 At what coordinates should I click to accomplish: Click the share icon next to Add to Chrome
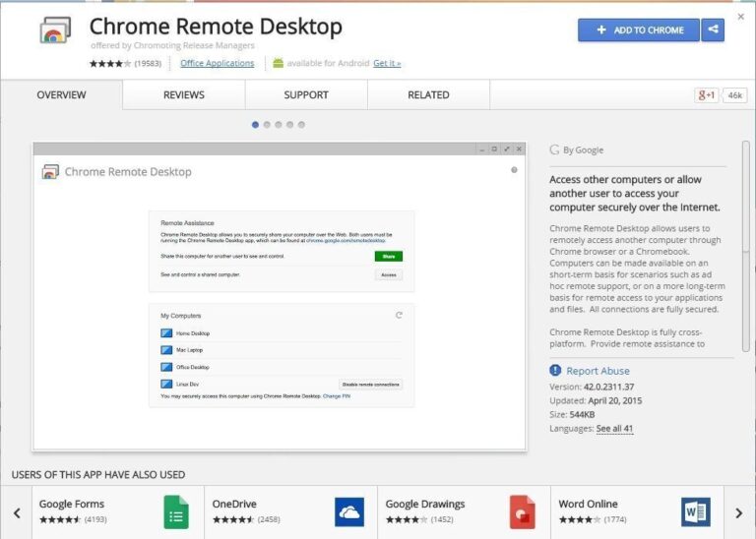[x=713, y=30]
